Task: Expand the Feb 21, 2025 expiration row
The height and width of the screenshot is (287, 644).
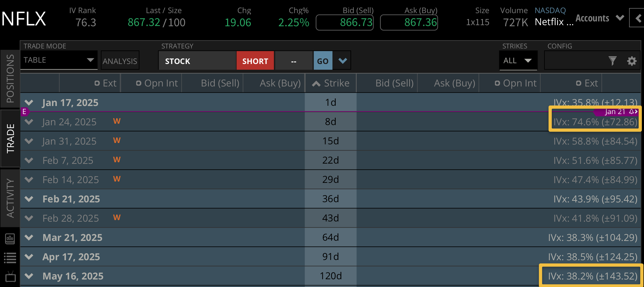Action: pos(29,199)
